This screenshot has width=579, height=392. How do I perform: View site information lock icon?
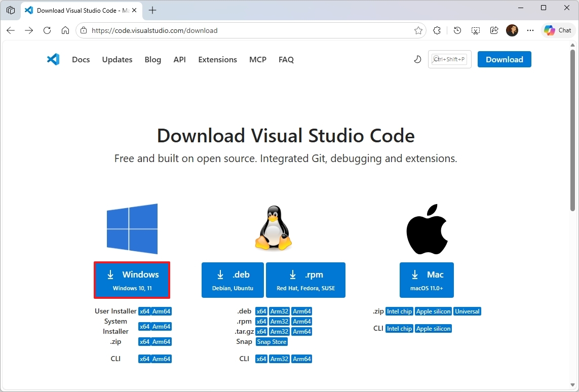[84, 30]
